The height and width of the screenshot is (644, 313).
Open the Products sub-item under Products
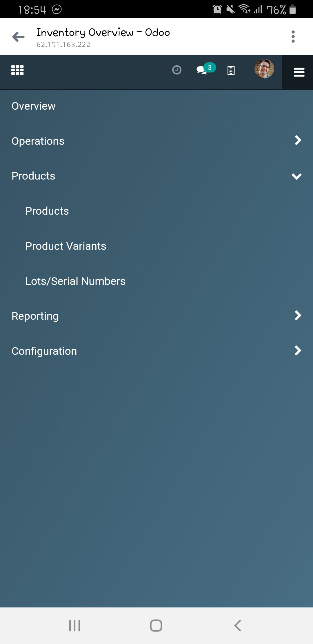(47, 211)
